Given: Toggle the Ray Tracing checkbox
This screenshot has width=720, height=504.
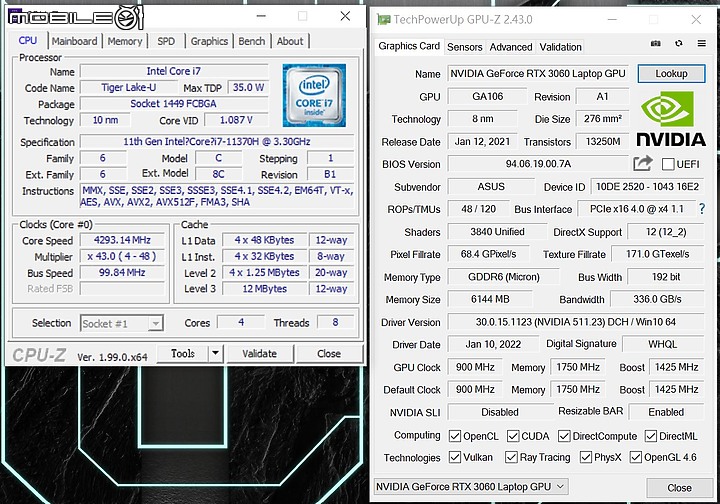Looking at the screenshot, I should click(x=511, y=457).
